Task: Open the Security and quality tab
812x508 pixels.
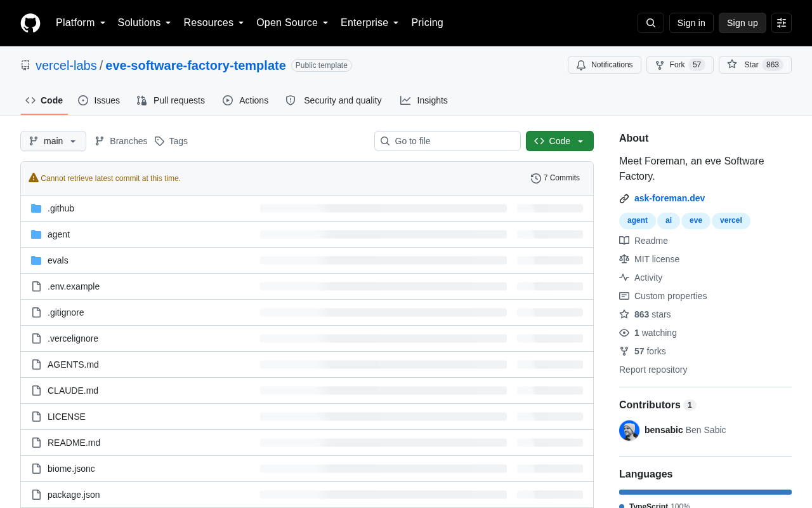Action: click(334, 100)
